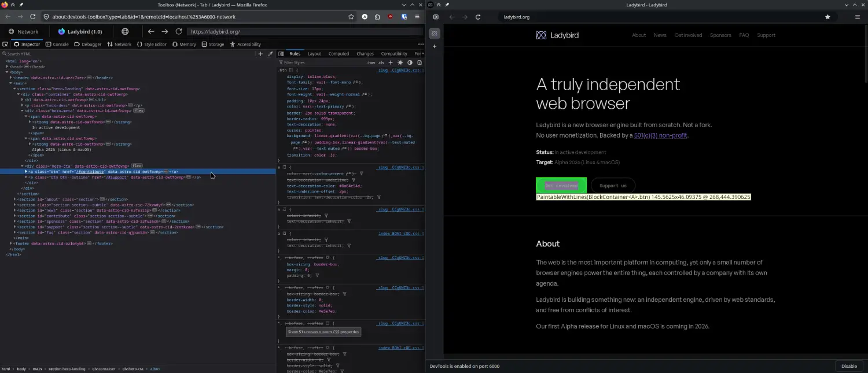Expand the section id="news" node

tap(15, 210)
